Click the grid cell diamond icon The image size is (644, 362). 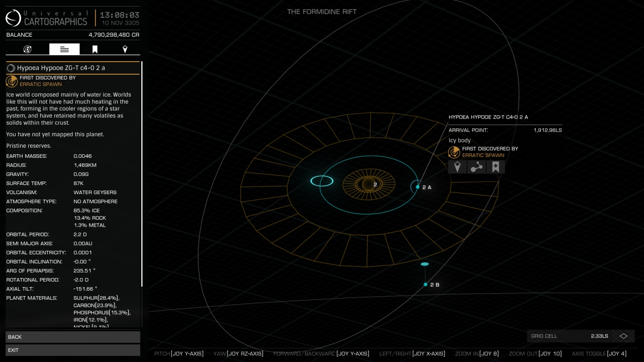(x=623, y=336)
